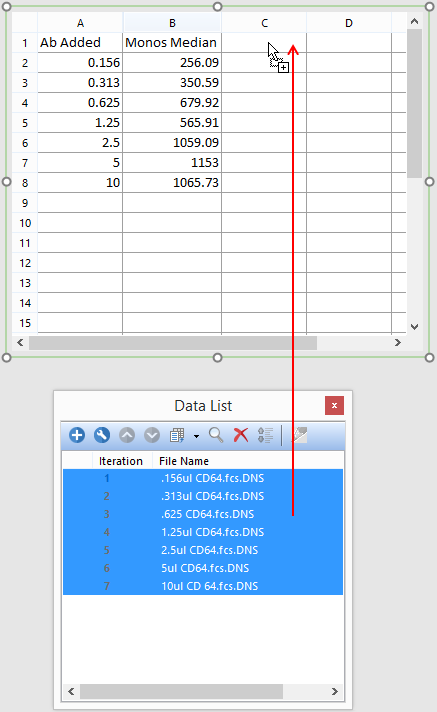Click spreadsheet row header 15
Image resolution: width=437 pixels, height=712 pixels.
[x=25, y=323]
